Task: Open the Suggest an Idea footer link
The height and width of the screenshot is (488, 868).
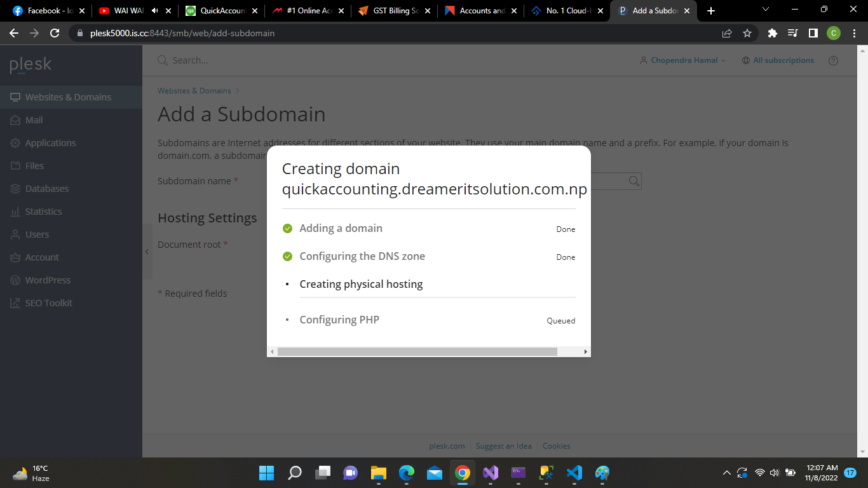Action: (x=503, y=446)
